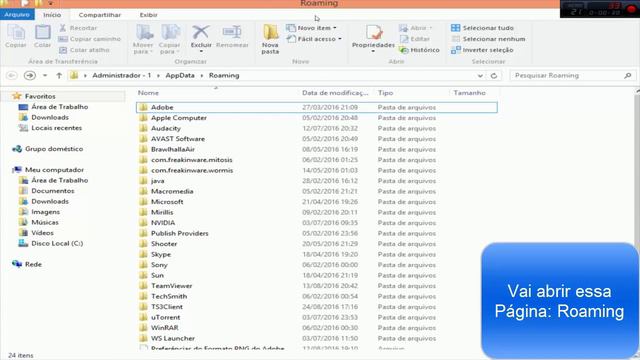The width and height of the screenshot is (640, 360).
Task: Select the Adobe folder
Action: click(x=317, y=107)
